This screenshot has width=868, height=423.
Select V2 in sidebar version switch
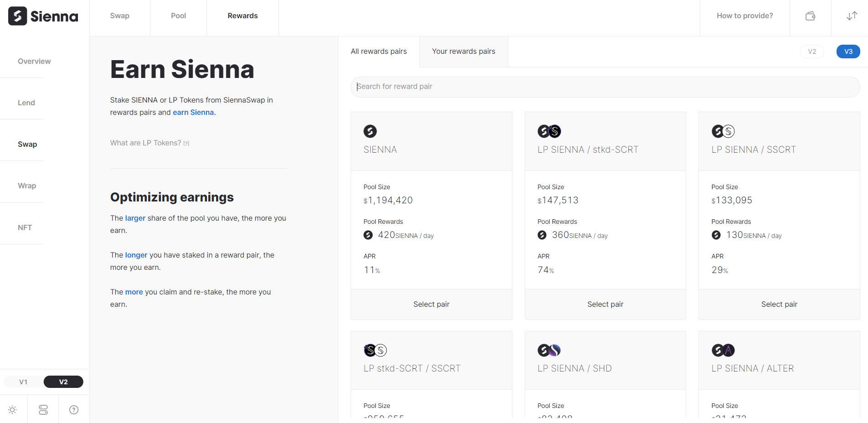(63, 382)
